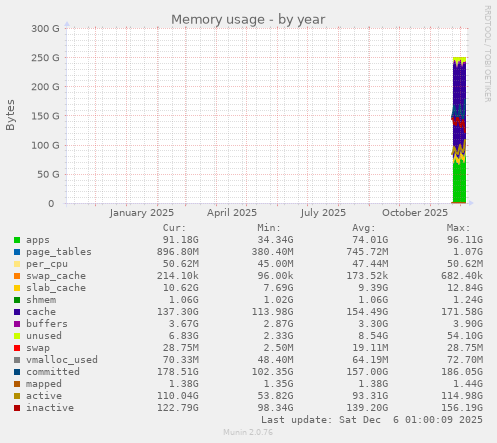Click the 'buffers' legend label
The height and width of the screenshot is (443, 497).
click(x=47, y=324)
